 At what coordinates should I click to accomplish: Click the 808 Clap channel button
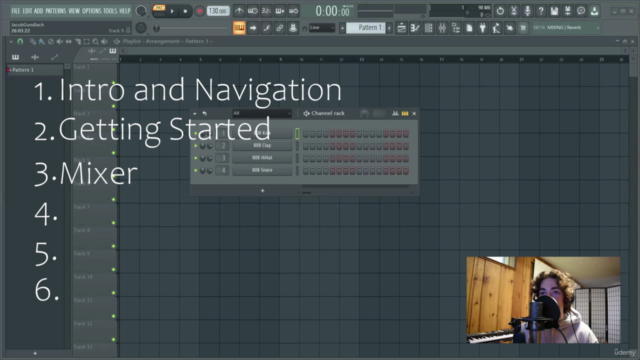(262, 145)
